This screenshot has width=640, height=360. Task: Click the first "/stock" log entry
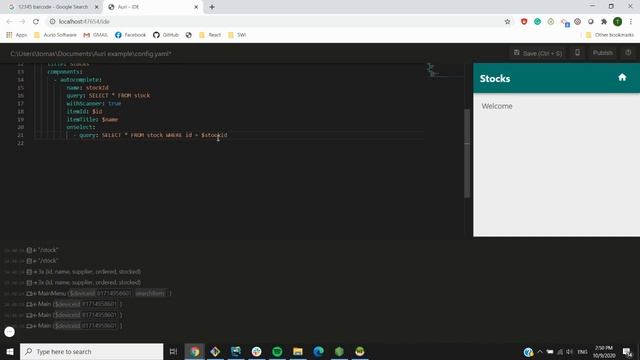42,250
